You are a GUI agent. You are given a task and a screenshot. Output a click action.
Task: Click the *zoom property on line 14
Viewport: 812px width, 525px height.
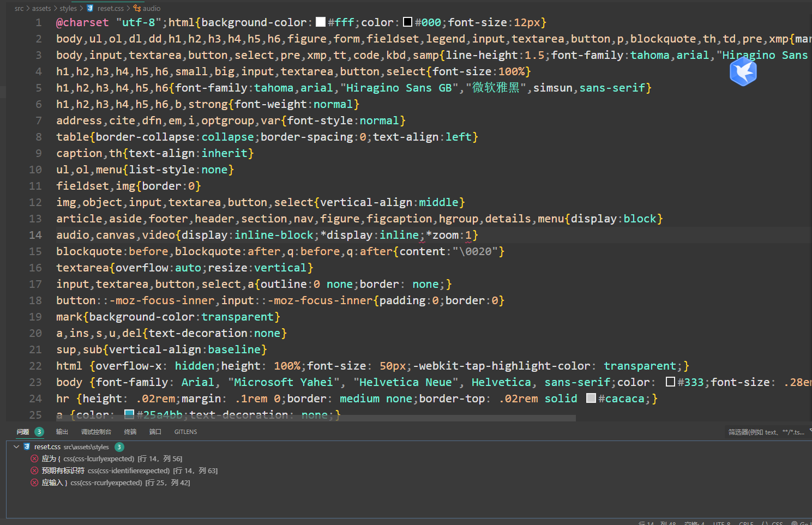tap(442, 235)
